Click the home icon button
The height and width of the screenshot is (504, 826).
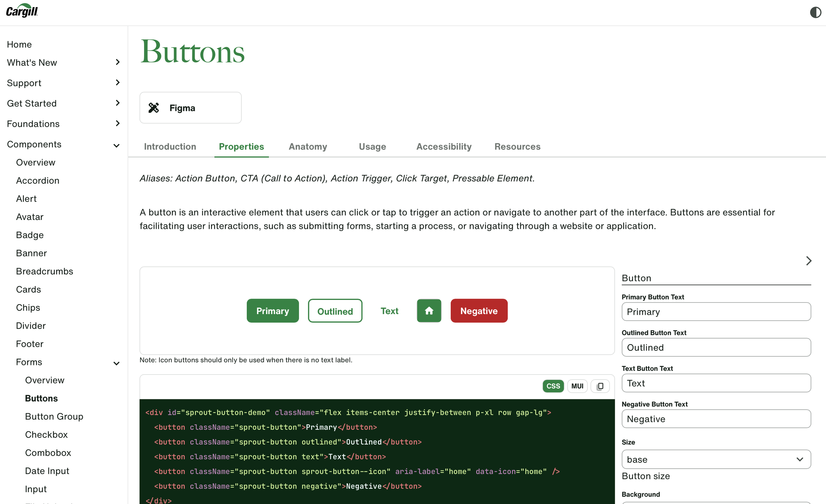pos(429,311)
